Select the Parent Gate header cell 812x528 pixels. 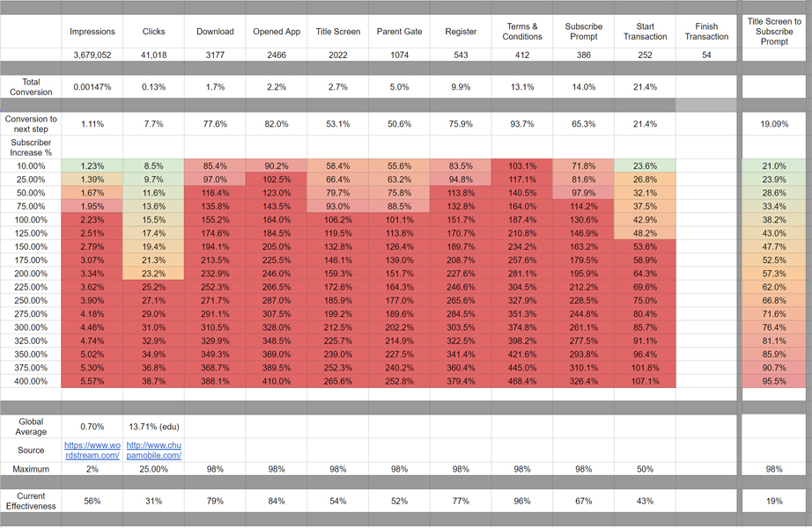[399, 32]
